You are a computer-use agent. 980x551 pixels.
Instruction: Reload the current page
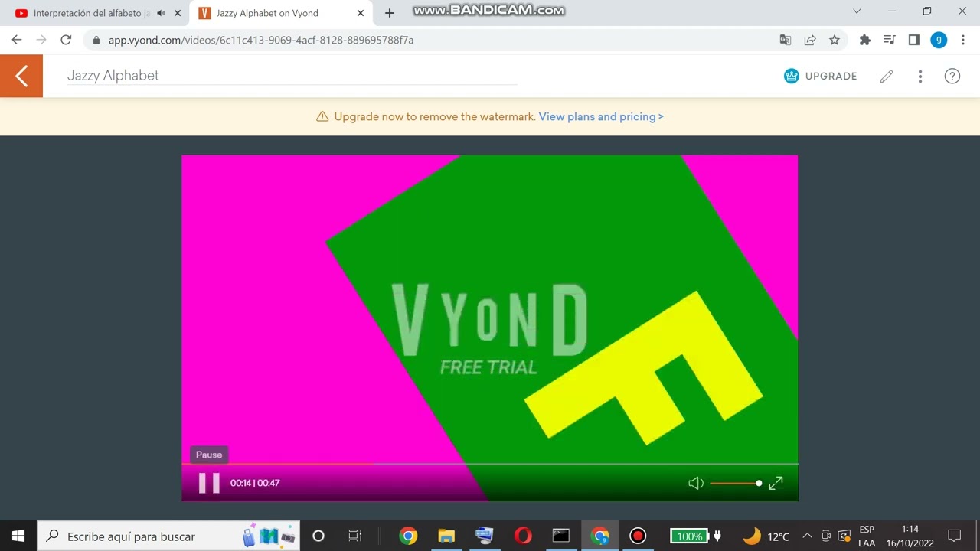pos(66,40)
